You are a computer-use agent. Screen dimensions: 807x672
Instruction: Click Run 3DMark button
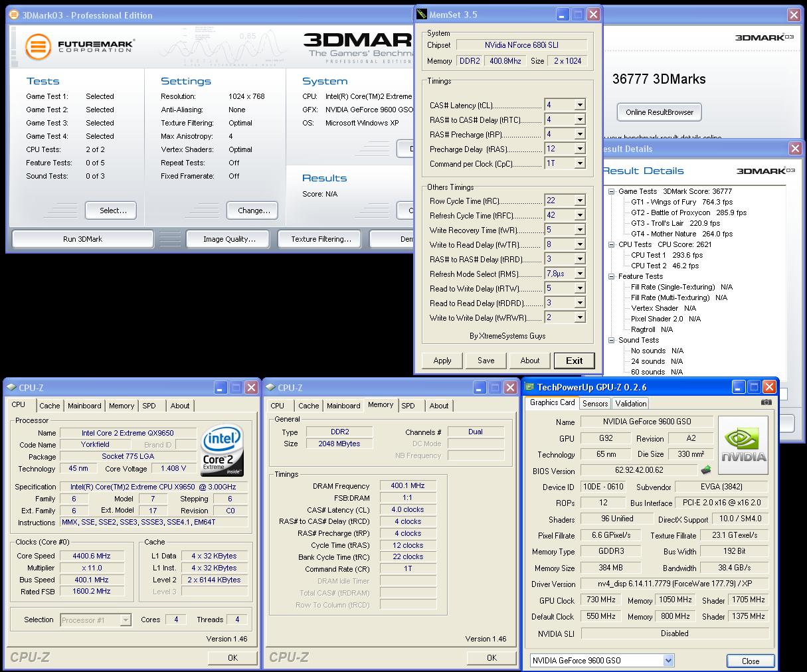point(82,239)
